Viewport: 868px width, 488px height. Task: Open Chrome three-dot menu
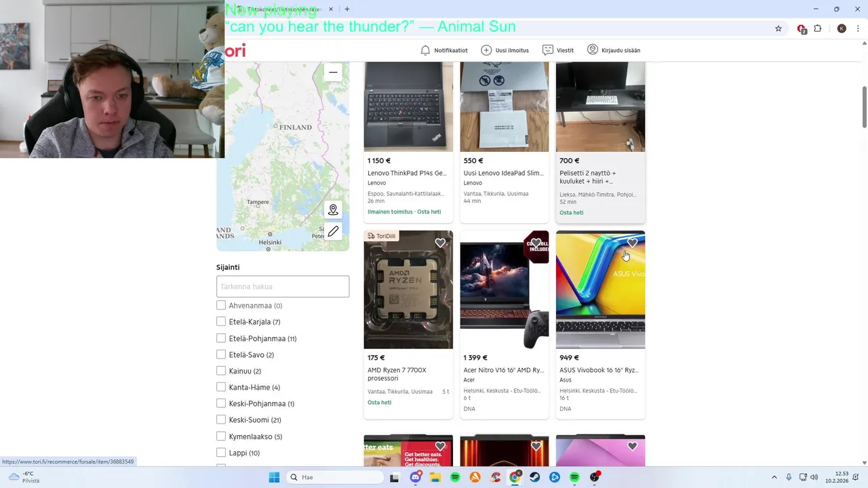[858, 28]
